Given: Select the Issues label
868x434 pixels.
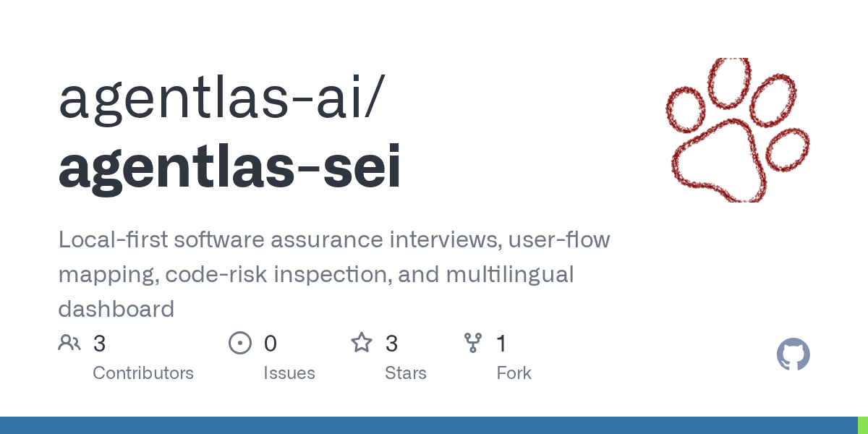Looking at the screenshot, I should pyautogui.click(x=289, y=373).
